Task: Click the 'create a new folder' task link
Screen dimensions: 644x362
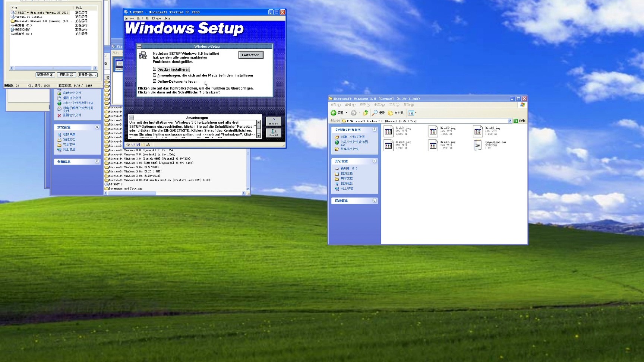Action: 353,137
